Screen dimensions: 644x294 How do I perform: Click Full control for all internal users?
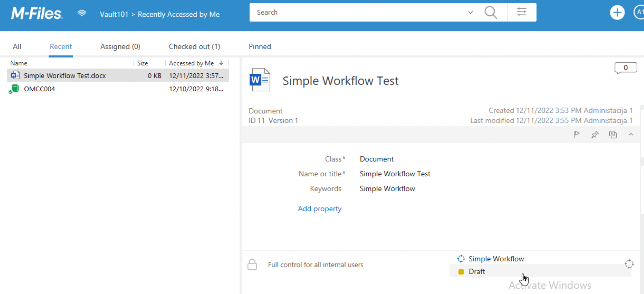coord(316,265)
